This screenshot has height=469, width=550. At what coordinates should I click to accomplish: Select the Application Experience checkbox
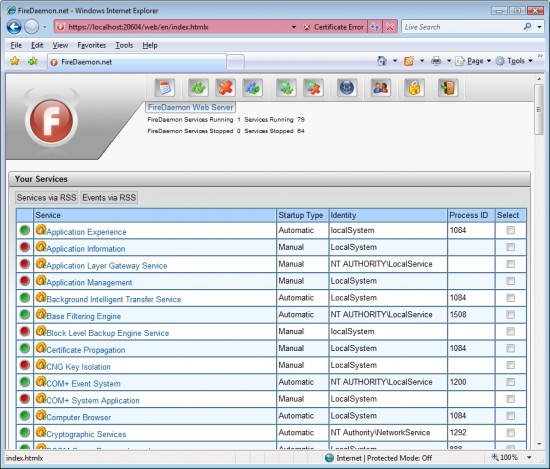(510, 230)
